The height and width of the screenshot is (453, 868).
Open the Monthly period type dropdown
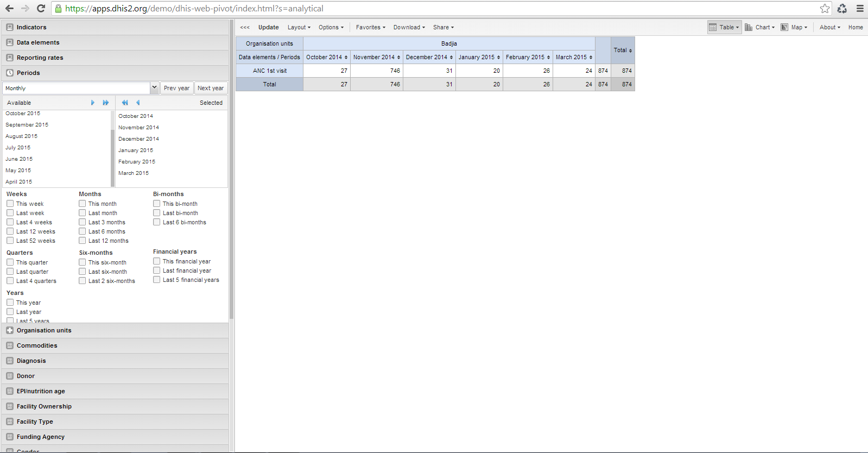click(x=154, y=88)
